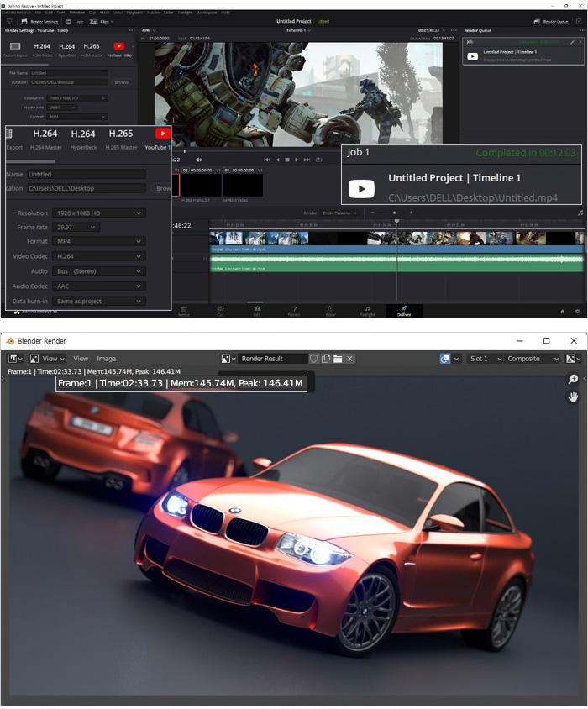Open the Slot 1 render slot dropdown
This screenshot has width=588, height=709.
(x=486, y=359)
